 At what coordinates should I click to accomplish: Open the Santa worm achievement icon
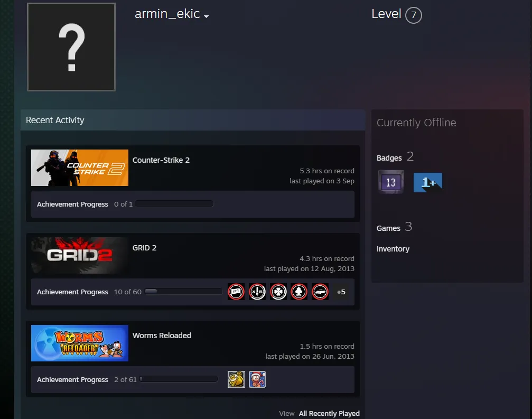click(257, 379)
